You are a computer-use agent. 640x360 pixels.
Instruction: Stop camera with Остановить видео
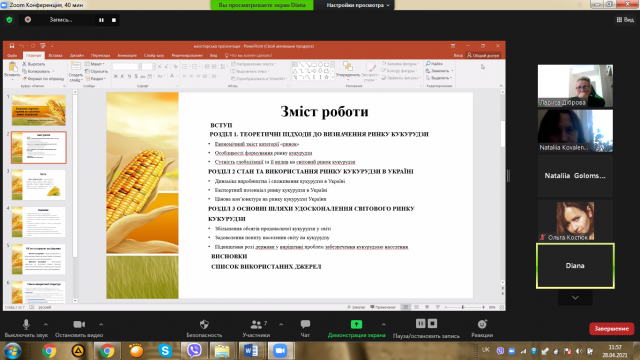(x=79, y=329)
